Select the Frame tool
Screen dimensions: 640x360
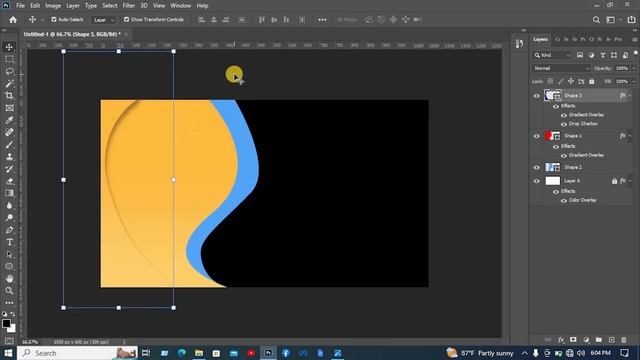click(9, 108)
